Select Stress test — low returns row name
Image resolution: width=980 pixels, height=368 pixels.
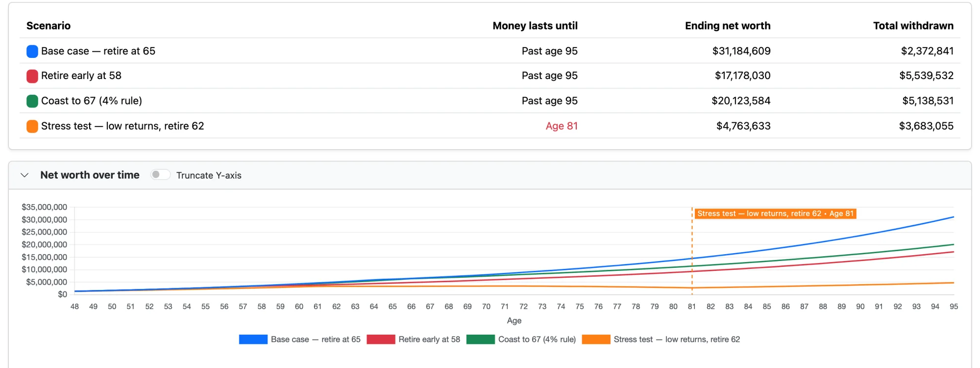[x=122, y=126]
